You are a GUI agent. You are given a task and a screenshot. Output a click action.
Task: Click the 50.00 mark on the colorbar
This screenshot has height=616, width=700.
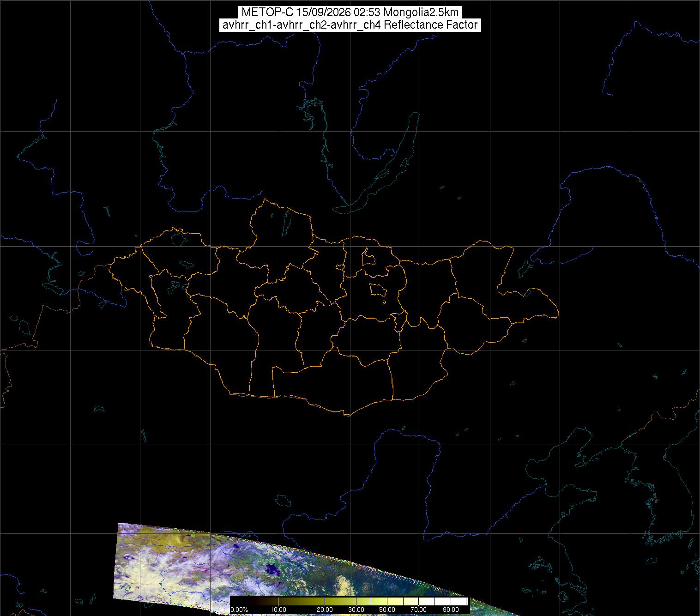[x=387, y=610]
